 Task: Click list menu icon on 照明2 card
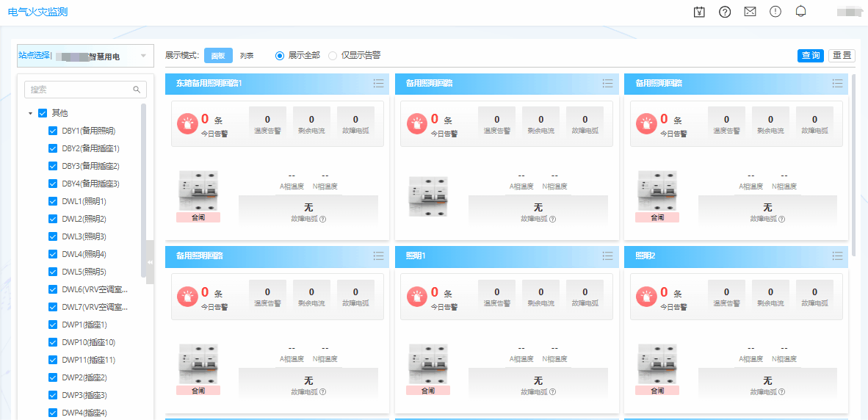[837, 256]
